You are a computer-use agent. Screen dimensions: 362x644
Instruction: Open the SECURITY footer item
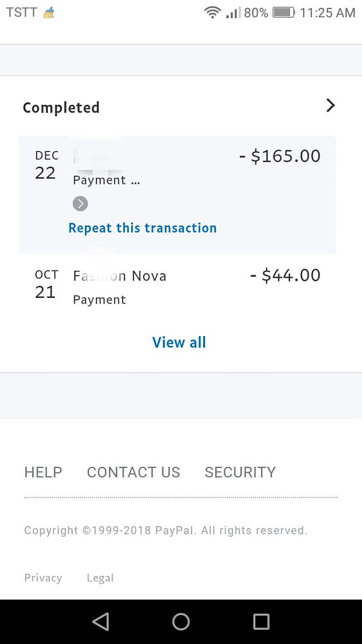coord(240,472)
